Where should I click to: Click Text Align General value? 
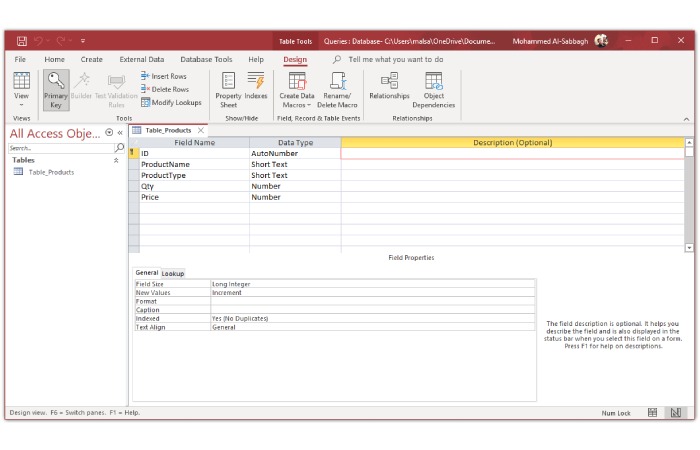[x=373, y=327]
